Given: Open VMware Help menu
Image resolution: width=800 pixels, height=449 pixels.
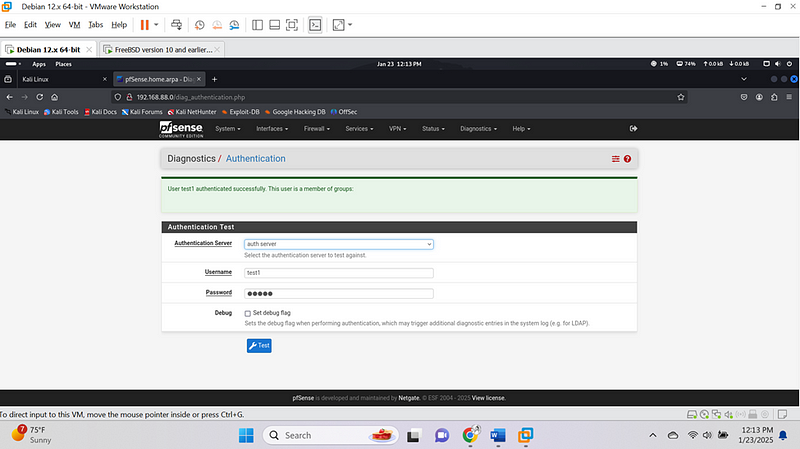Looking at the screenshot, I should (x=119, y=24).
